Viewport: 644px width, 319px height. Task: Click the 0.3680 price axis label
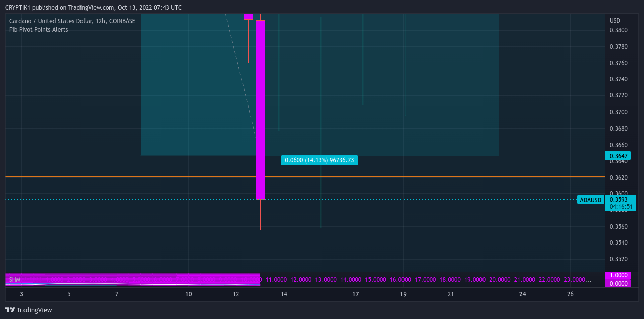[618, 129]
